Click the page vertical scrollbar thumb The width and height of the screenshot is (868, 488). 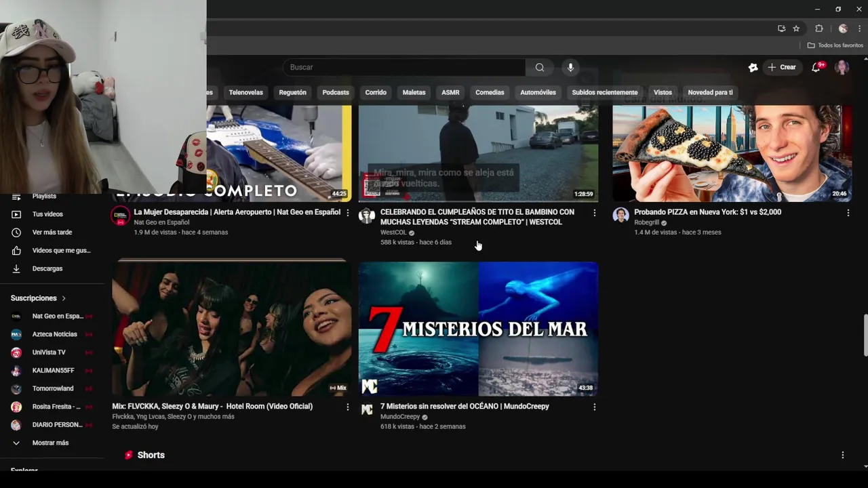tap(865, 335)
